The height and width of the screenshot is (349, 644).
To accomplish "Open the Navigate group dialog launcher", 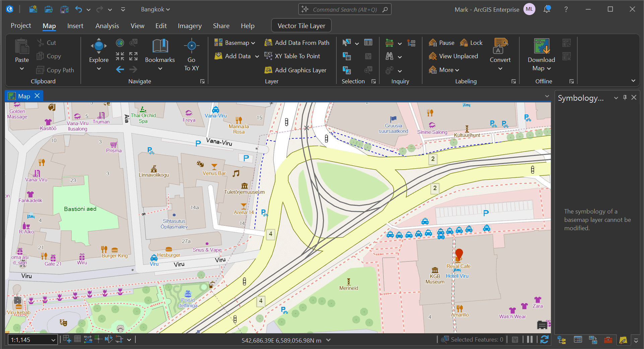I will (202, 81).
